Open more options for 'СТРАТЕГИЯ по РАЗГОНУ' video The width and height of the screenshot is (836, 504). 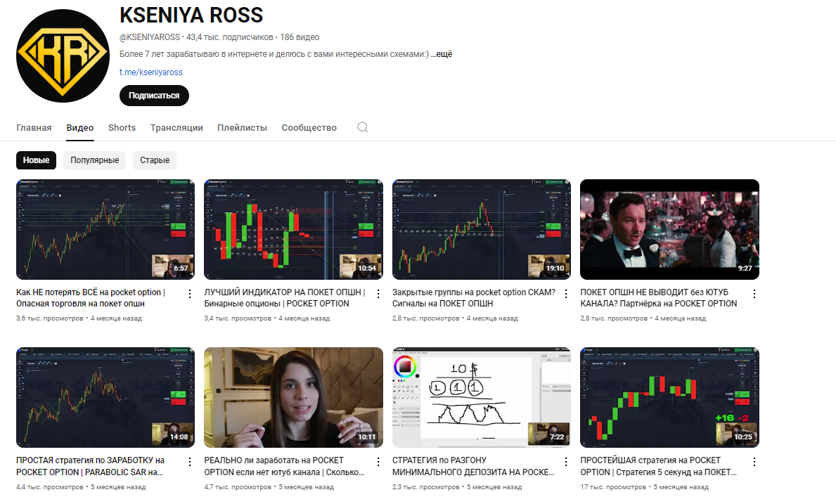click(x=566, y=462)
